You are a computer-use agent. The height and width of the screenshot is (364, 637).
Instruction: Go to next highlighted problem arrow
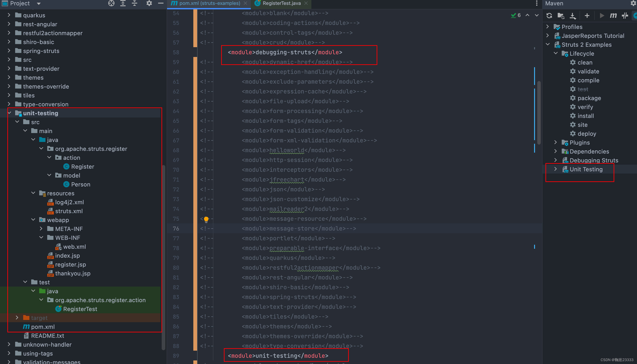[537, 15]
